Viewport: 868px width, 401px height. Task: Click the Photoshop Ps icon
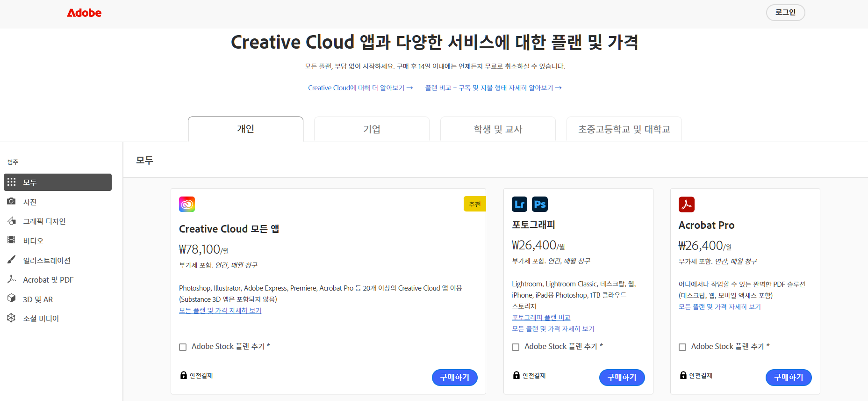pyautogui.click(x=540, y=204)
